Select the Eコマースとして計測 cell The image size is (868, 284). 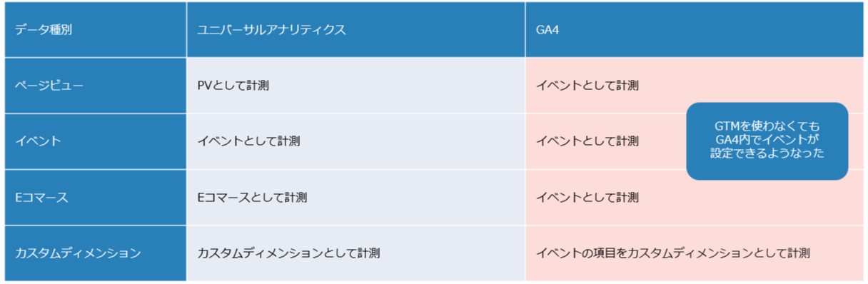[x=356, y=198]
